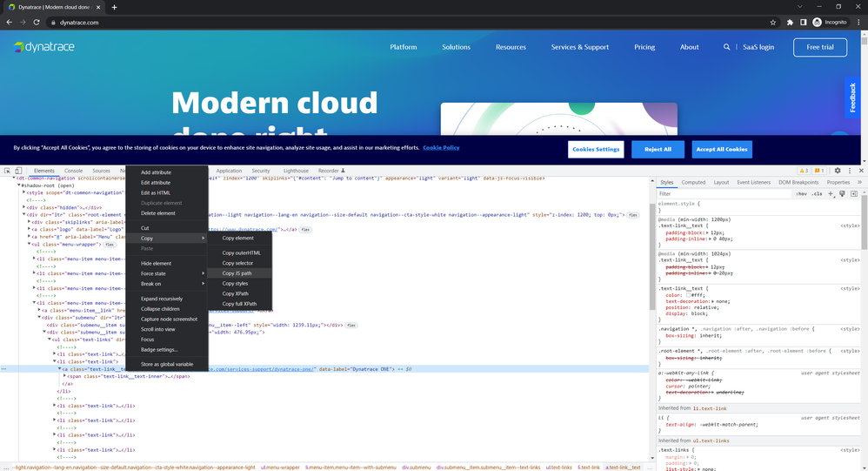This screenshot has width=868, height=471.
Task: Click the new style rule plus icon
Action: tap(831, 194)
